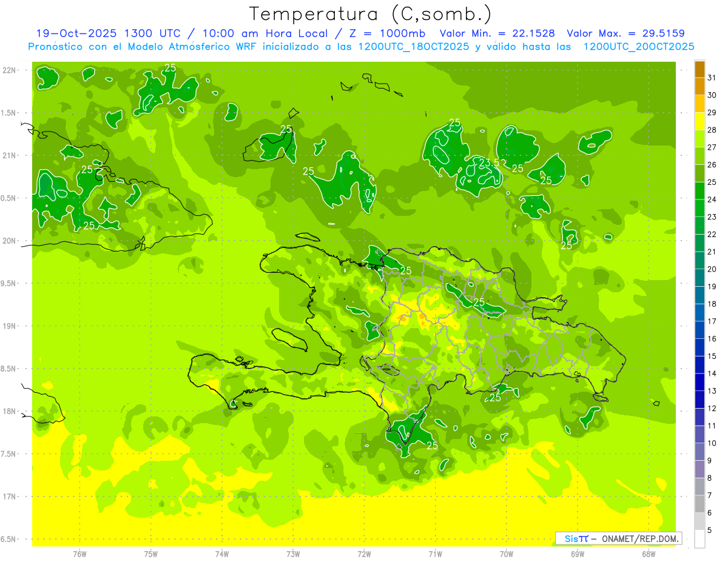Click the '21N' latitude label
This screenshot has height=562, width=728.
[8, 155]
